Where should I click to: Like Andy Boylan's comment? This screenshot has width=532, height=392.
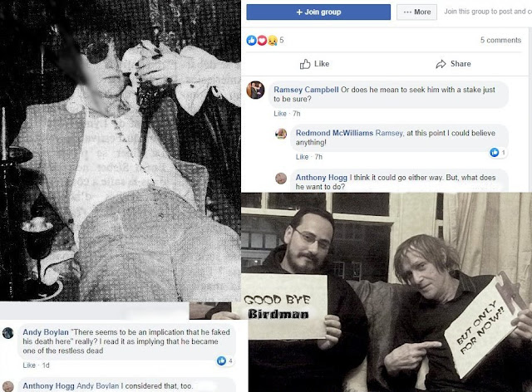click(29, 365)
